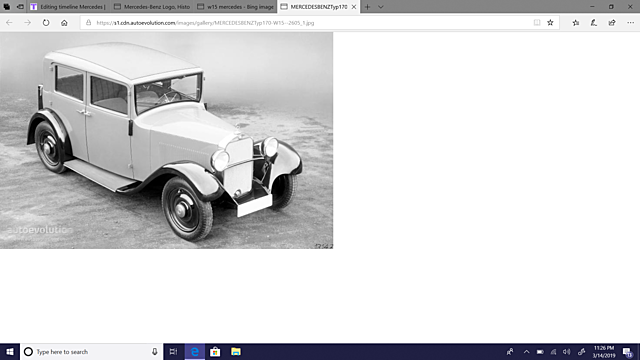Close the MERCEDESBENZTyp170 tab
Screen dimensions: 640x360
click(354, 7)
